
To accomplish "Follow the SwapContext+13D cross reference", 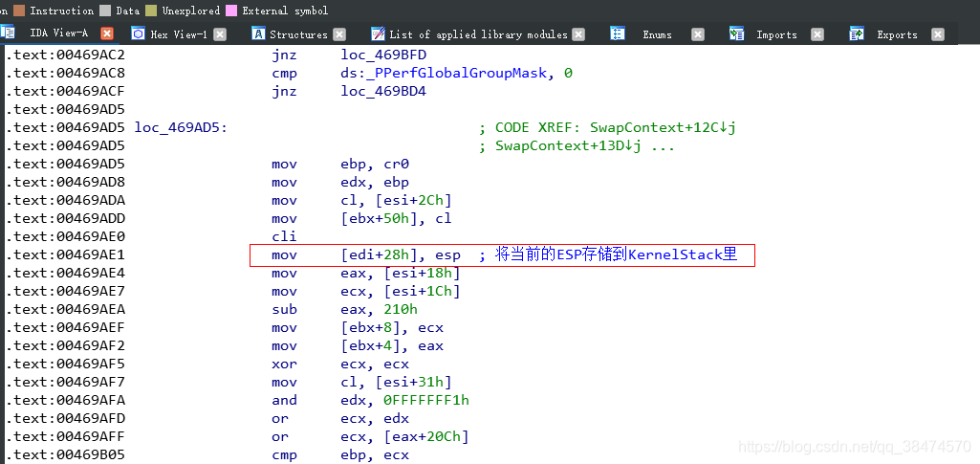I will (568, 145).
